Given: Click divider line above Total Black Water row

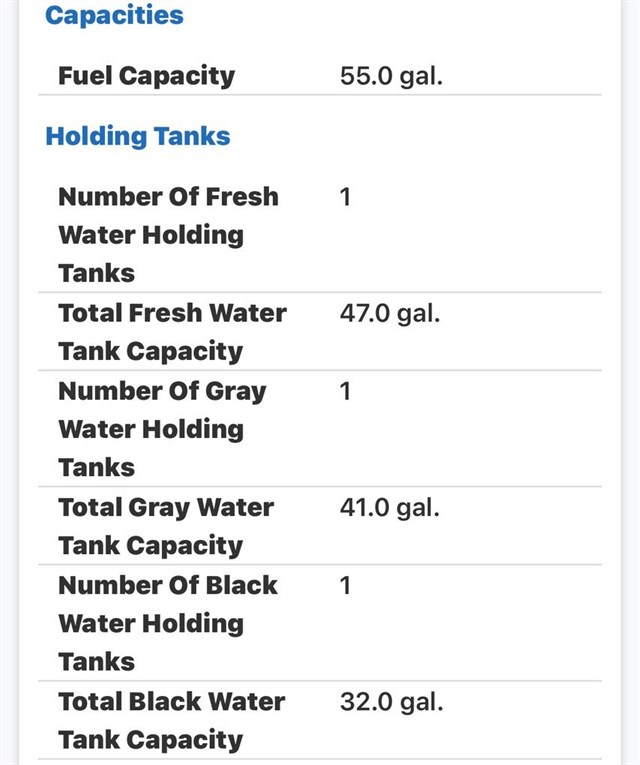Looking at the screenshot, I should [x=320, y=681].
